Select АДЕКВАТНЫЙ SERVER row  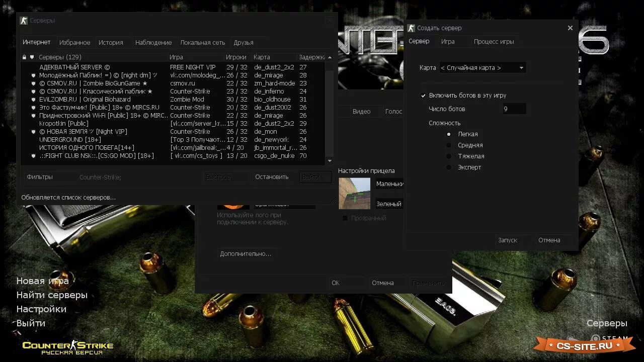click(x=173, y=67)
